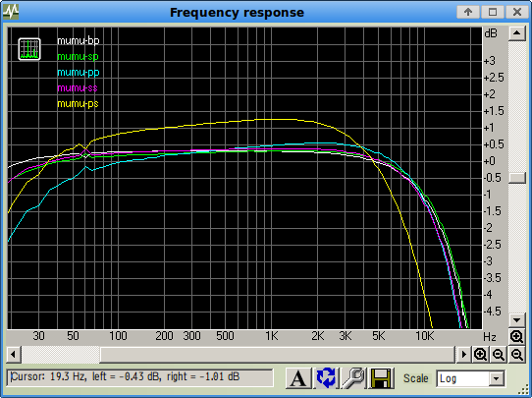Click the +3 dB axis label
Screen dimensions: 532x398
[490, 61]
